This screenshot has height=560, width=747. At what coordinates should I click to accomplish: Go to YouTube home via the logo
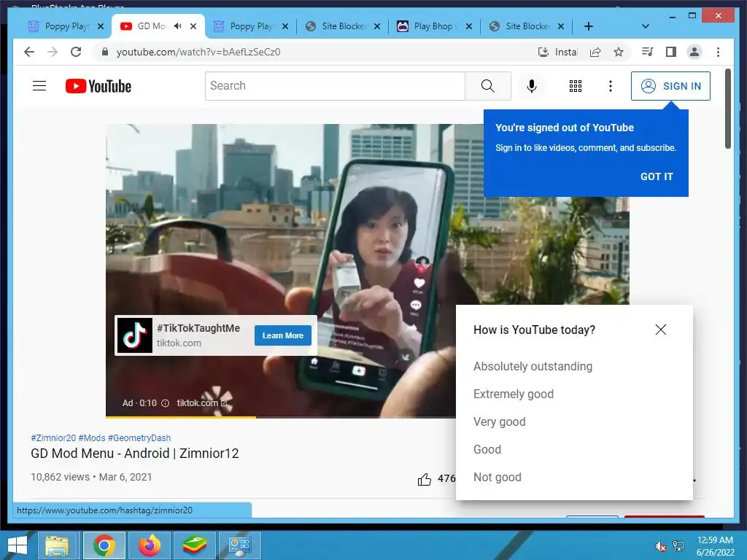coord(98,86)
